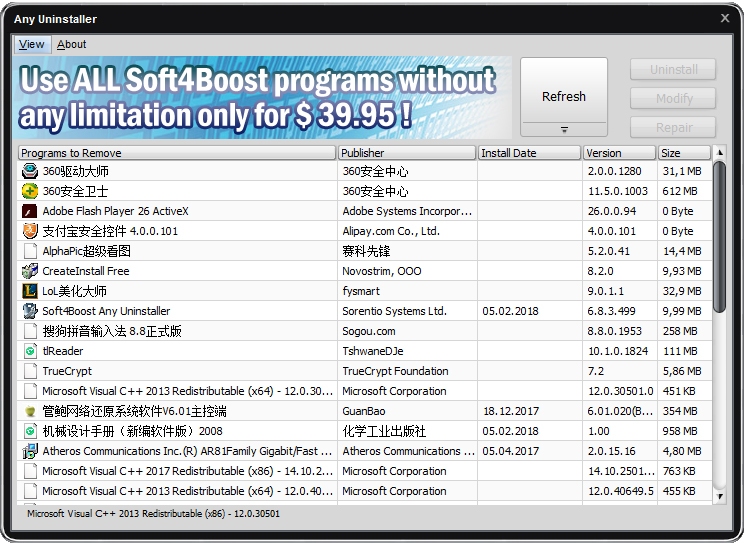
Task: Click the 管鲍网络还原系统软件 green apple icon
Action: [30, 411]
